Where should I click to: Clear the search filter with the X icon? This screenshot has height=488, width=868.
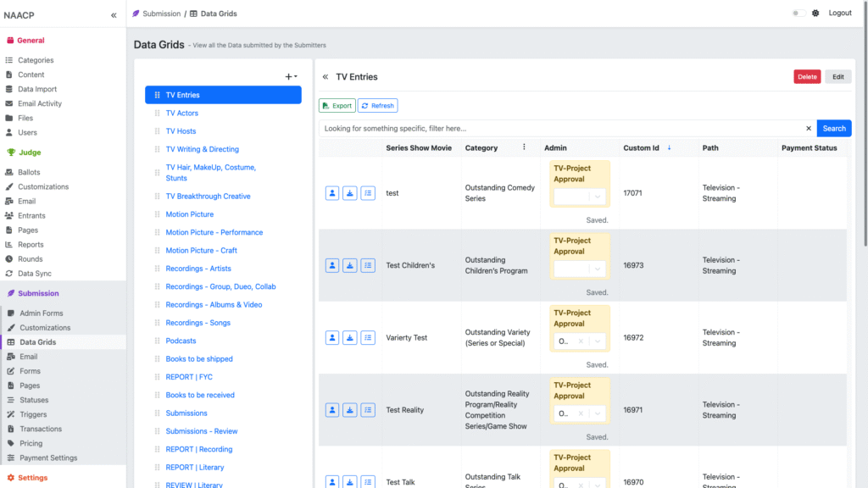pyautogui.click(x=808, y=129)
